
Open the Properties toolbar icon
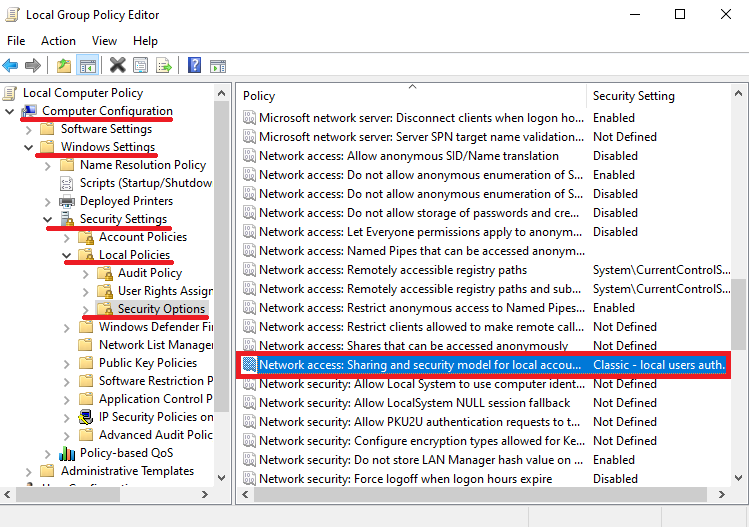(x=141, y=65)
